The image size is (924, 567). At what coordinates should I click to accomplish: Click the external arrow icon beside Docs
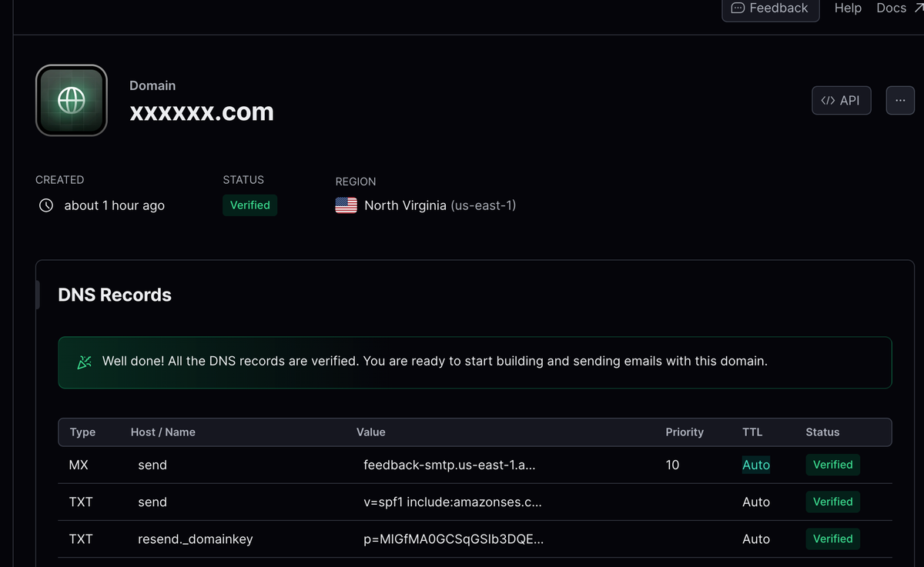tap(917, 8)
